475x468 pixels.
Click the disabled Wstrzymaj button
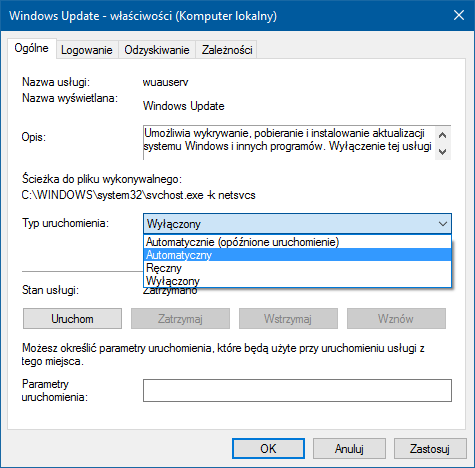point(288,319)
